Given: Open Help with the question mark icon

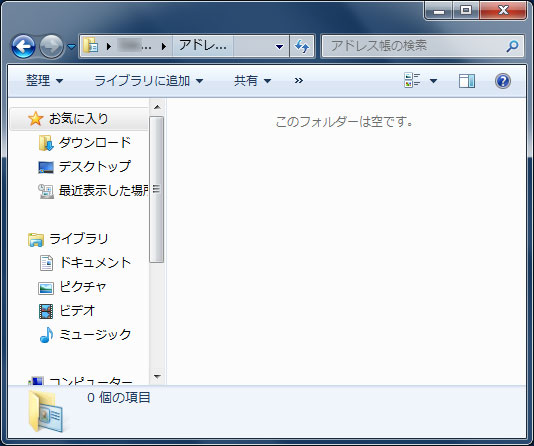Looking at the screenshot, I should [503, 81].
